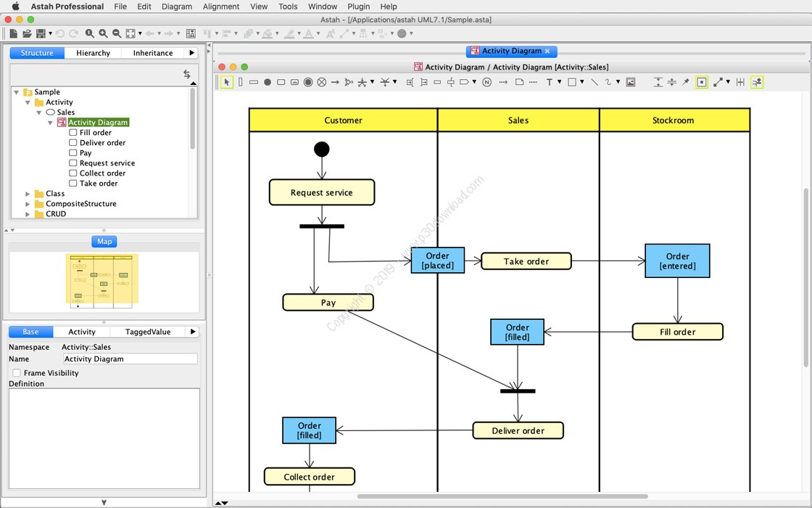Select the Dependency dotted arrow tool
Screen dimensions: 812x508
tap(503, 82)
